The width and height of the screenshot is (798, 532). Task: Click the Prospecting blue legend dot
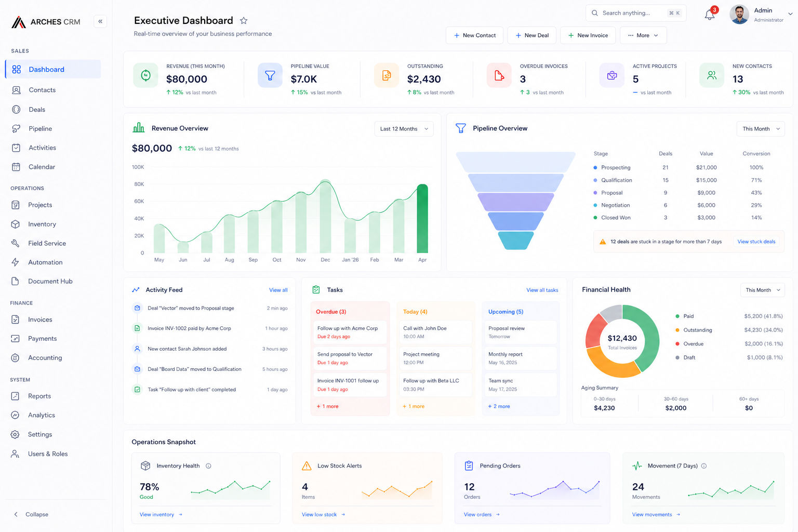(x=595, y=168)
